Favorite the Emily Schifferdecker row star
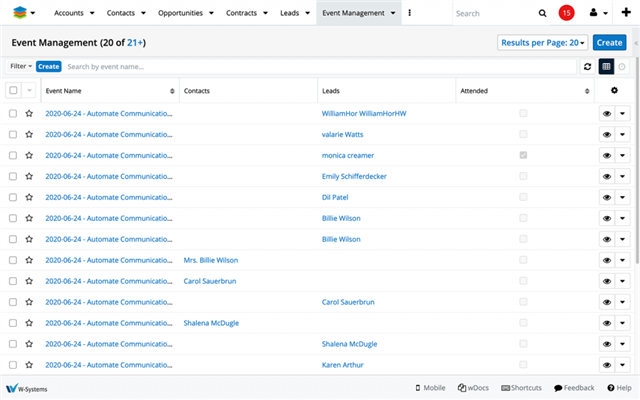Screen dimensions: 640x400 click(29, 176)
